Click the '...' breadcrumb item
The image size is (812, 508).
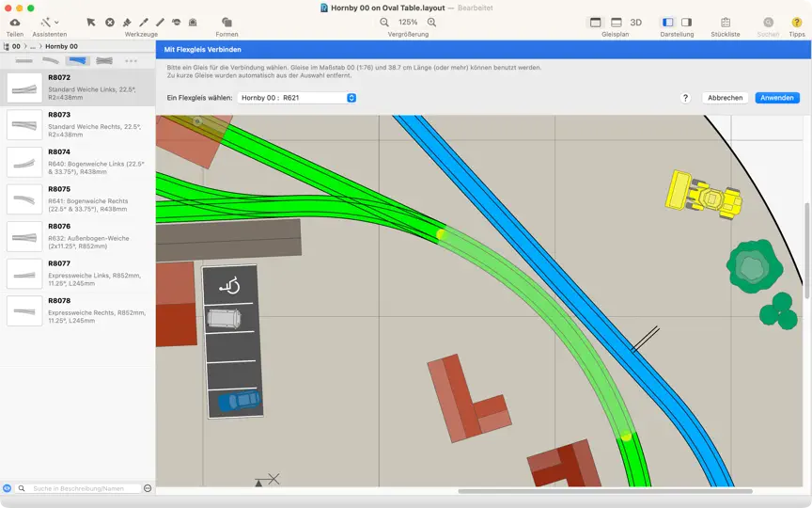tap(33, 46)
